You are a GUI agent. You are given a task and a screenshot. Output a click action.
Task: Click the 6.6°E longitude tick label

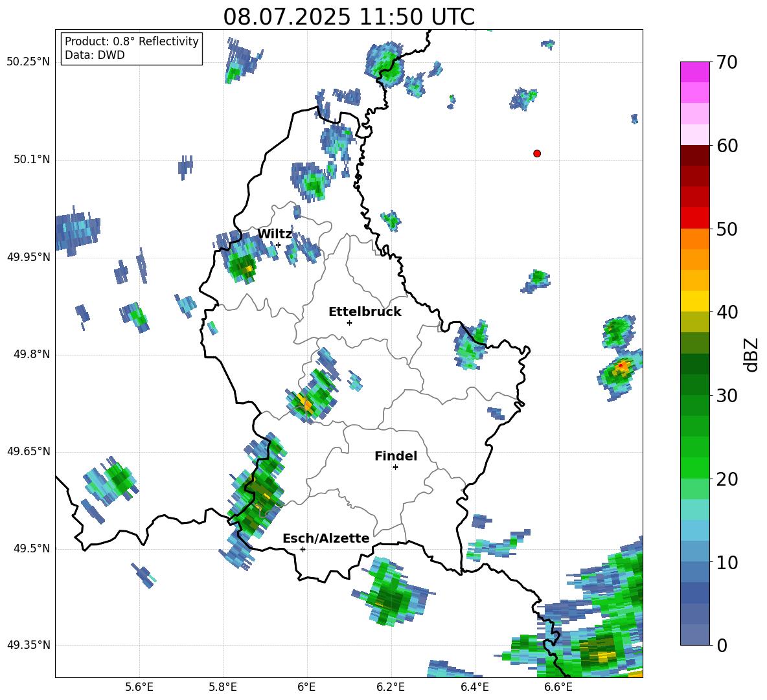tap(558, 687)
